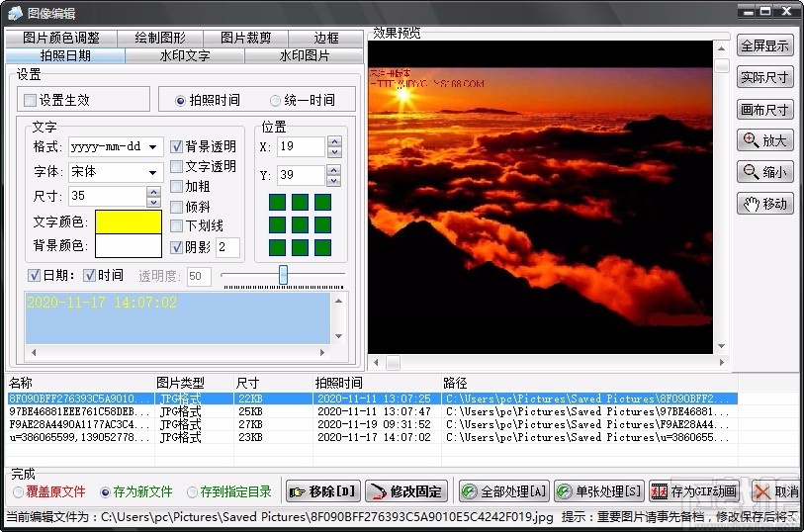Decrease X position with down arrow

[x=334, y=151]
